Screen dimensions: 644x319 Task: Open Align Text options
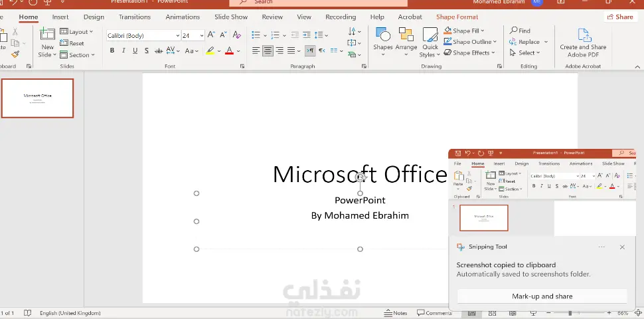click(355, 43)
